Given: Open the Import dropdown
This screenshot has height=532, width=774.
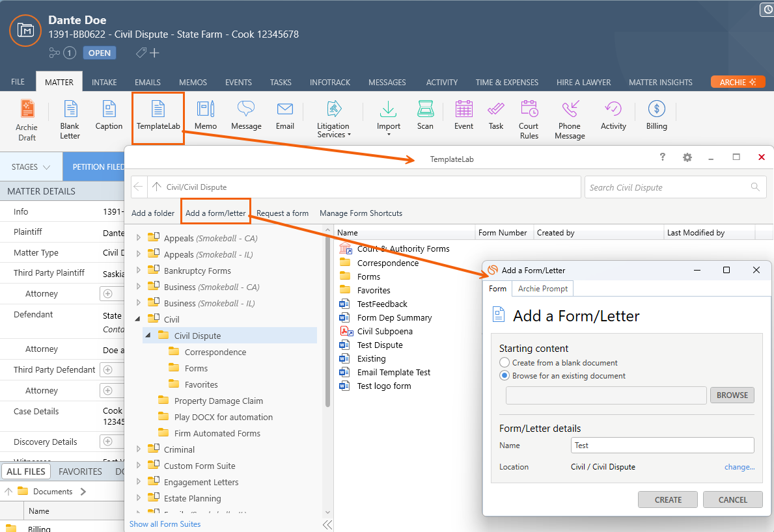Looking at the screenshot, I should pyautogui.click(x=389, y=118).
